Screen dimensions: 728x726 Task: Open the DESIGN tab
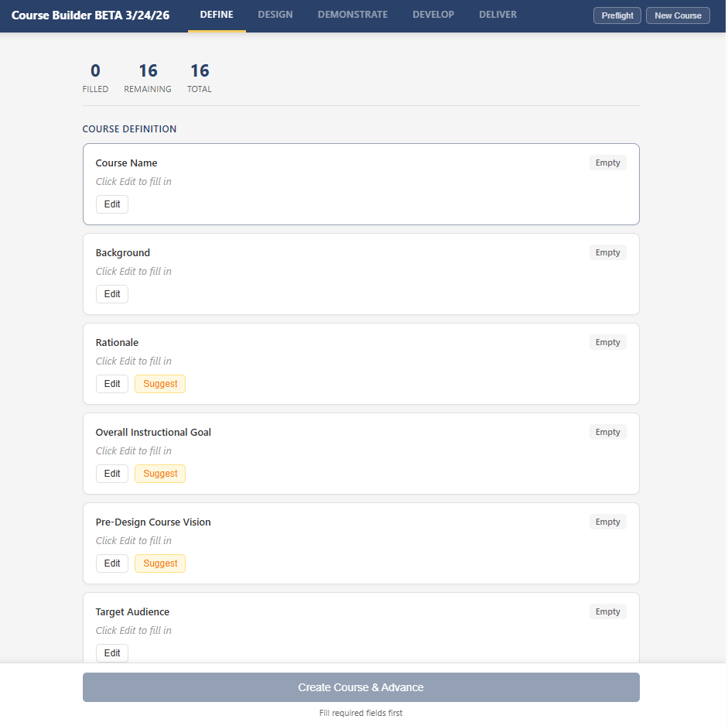click(275, 15)
